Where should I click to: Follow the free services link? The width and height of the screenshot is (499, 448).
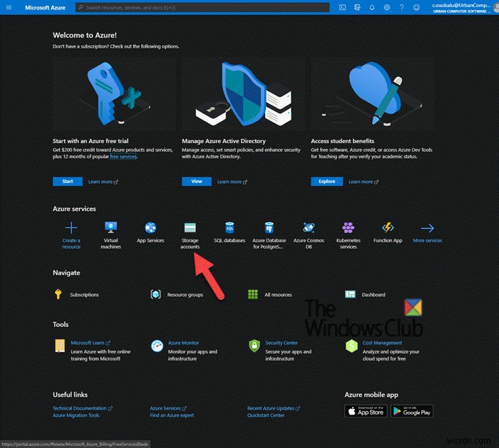click(123, 157)
